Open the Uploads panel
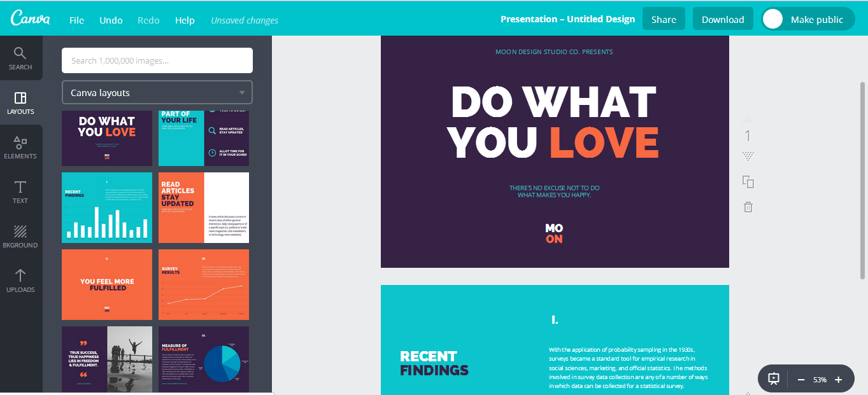 [20, 281]
